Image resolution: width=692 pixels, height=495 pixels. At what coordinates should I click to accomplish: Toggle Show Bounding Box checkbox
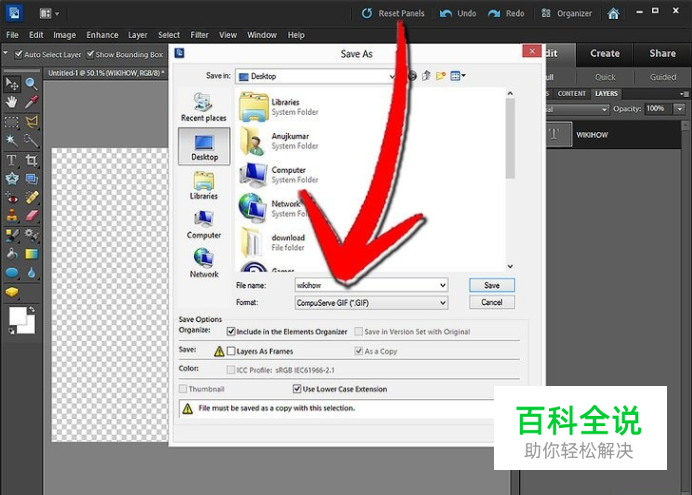(x=90, y=54)
